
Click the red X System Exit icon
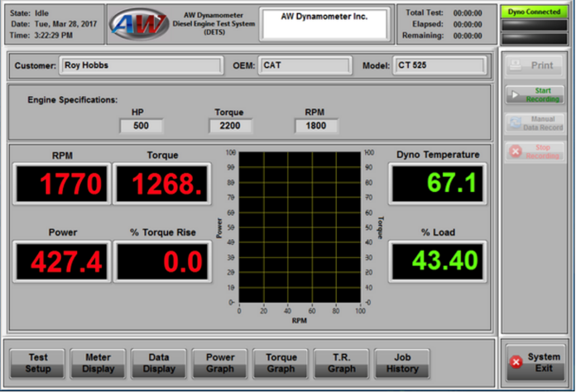click(x=516, y=362)
